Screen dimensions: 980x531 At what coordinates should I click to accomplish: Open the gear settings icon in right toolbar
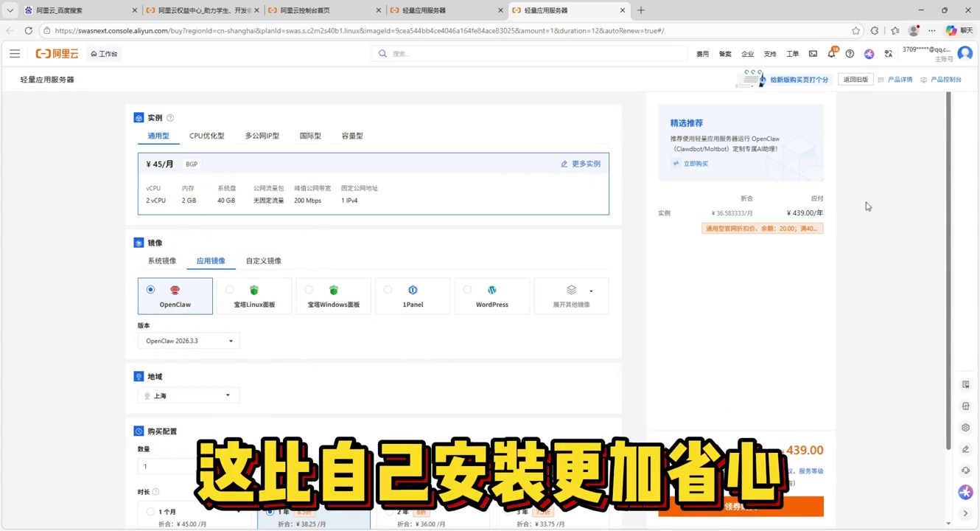(965, 427)
